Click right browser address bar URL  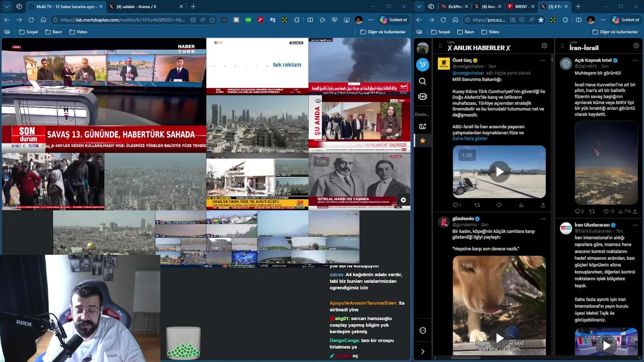click(x=489, y=20)
